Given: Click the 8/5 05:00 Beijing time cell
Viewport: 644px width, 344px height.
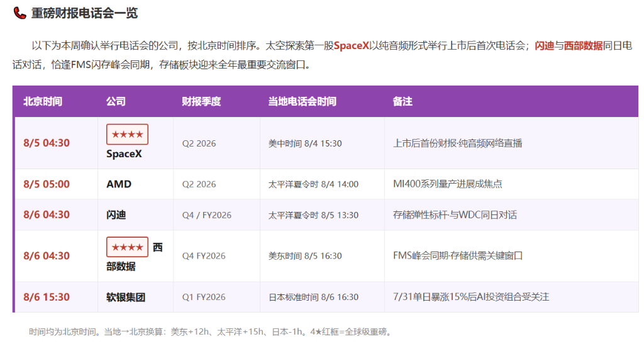Looking at the screenshot, I should coord(47,184).
